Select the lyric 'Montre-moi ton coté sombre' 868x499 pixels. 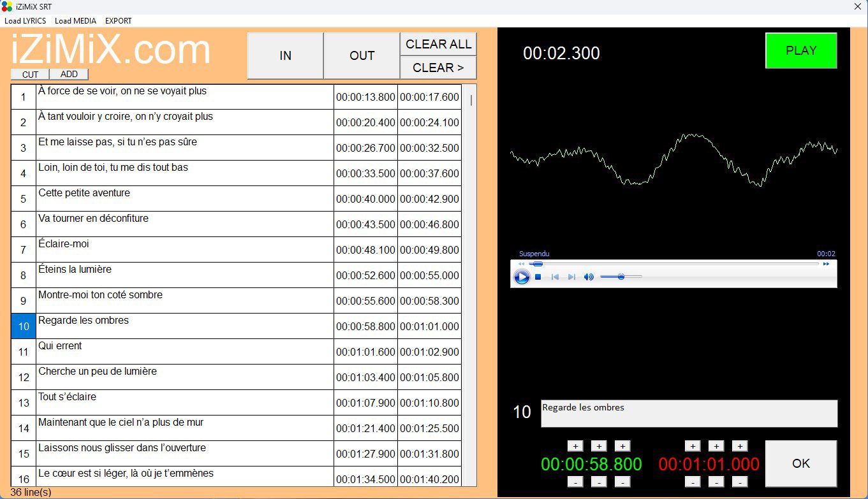click(185, 300)
